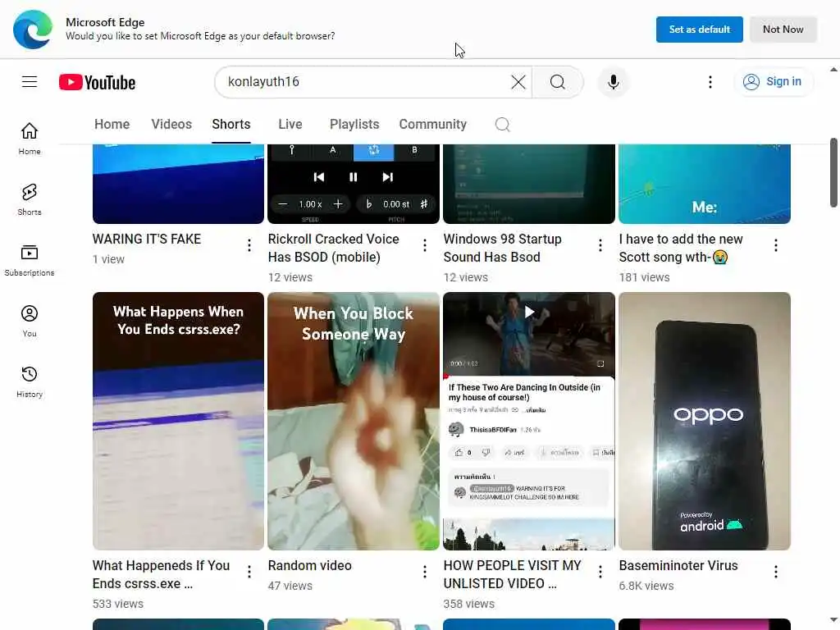Dismiss the Edge prompt with Not Now
The width and height of the screenshot is (840, 630).
[783, 30]
